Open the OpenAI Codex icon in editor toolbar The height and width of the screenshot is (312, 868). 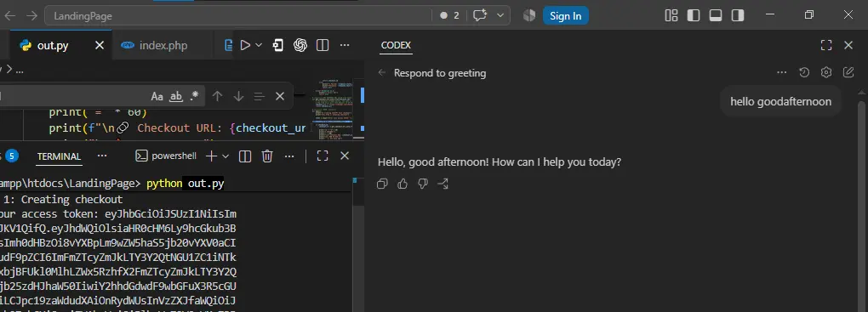point(300,45)
